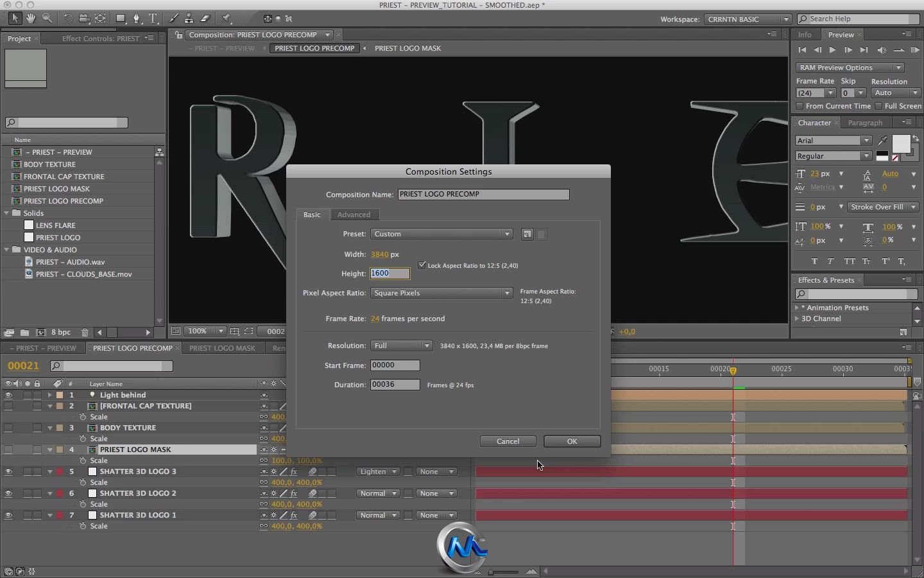Viewport: 924px width, 578px height.
Task: Hide the SHATTER 3D LOGO 3 layer
Action: [x=8, y=471]
